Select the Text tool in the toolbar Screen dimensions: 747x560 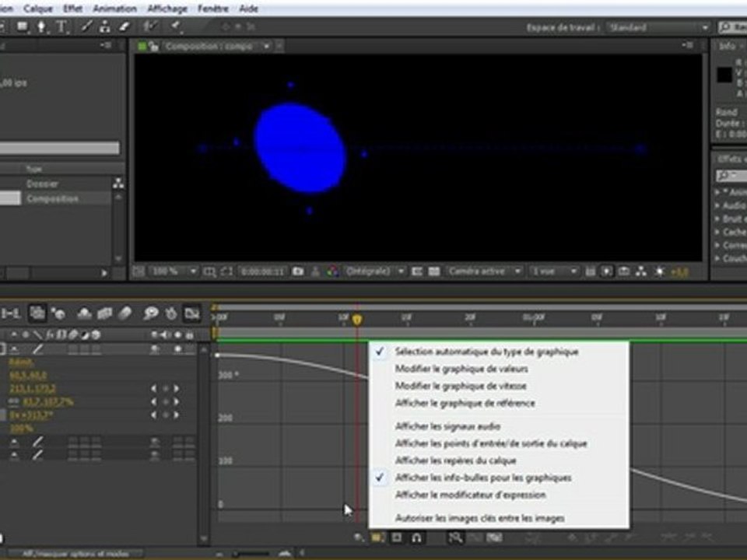61,27
